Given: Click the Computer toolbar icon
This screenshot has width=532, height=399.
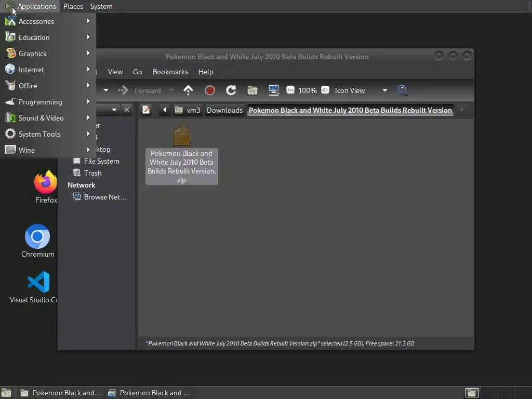Looking at the screenshot, I should pos(273,90).
